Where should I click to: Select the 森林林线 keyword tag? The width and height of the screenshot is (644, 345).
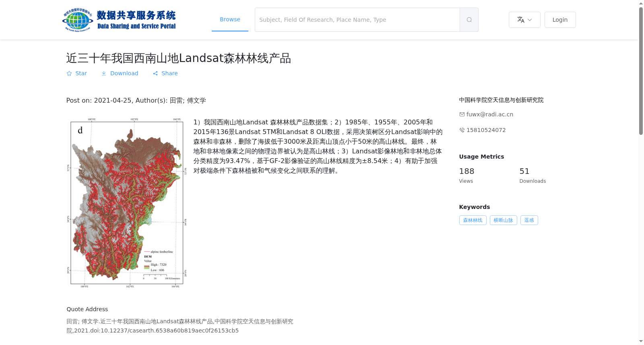tap(473, 220)
